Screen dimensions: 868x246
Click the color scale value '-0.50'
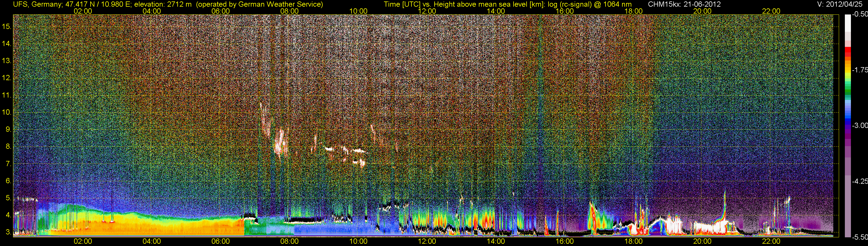pyautogui.click(x=860, y=14)
